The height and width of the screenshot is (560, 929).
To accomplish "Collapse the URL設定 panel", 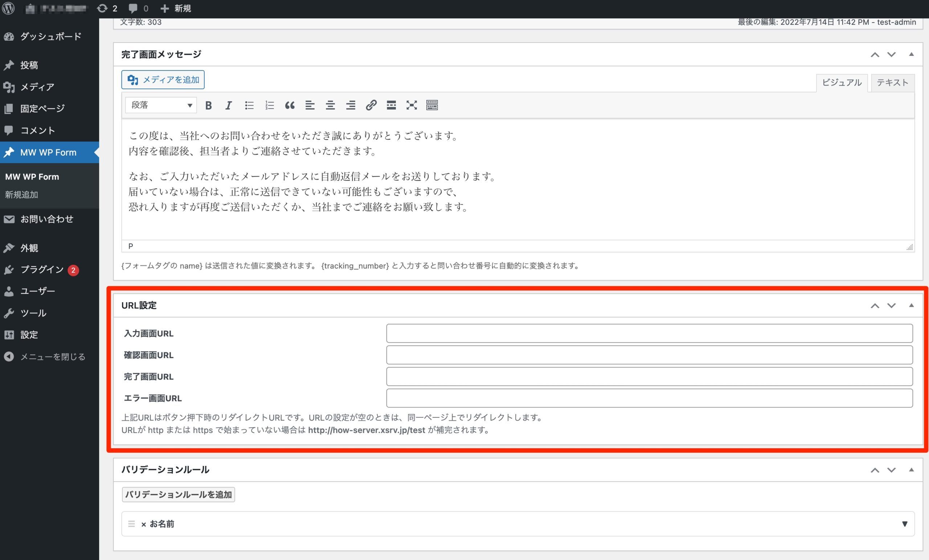I will pyautogui.click(x=912, y=305).
